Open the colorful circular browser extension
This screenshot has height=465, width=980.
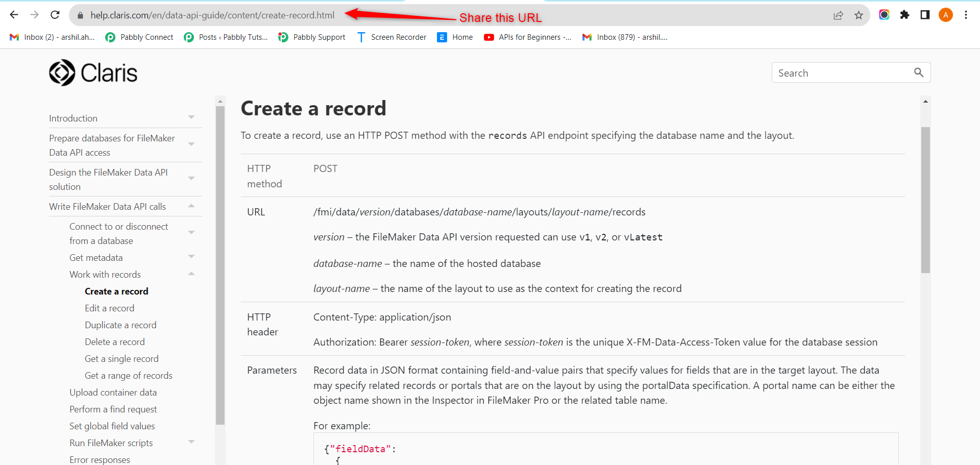tap(884, 15)
